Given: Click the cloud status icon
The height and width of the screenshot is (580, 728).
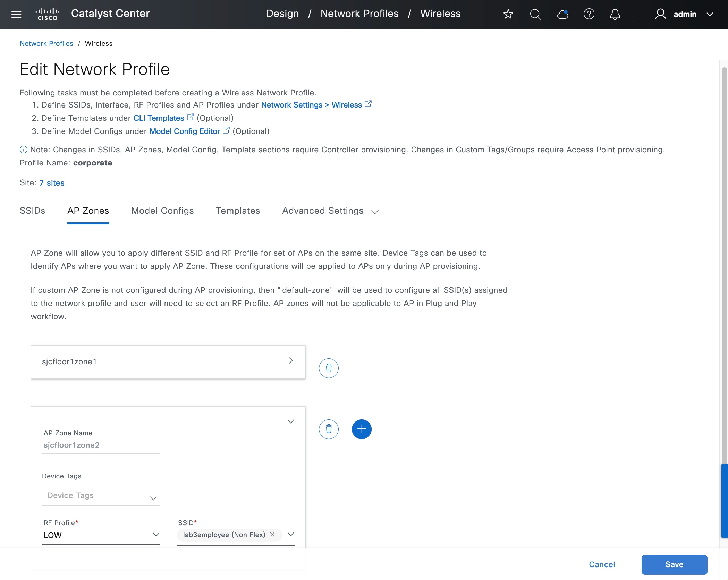Looking at the screenshot, I should 562,14.
